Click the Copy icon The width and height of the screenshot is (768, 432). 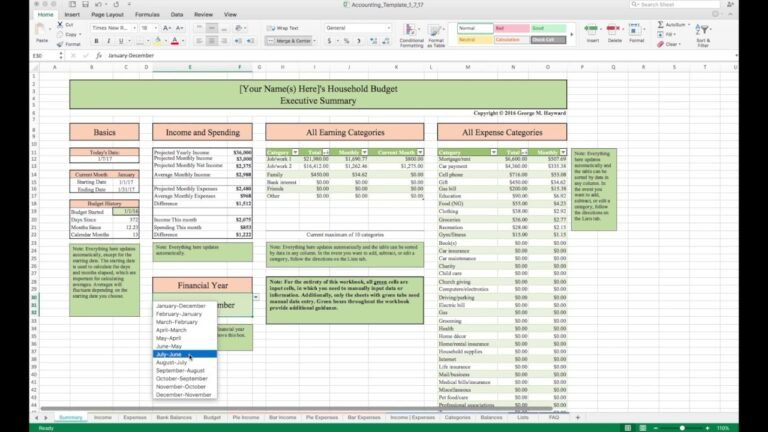coord(60,34)
